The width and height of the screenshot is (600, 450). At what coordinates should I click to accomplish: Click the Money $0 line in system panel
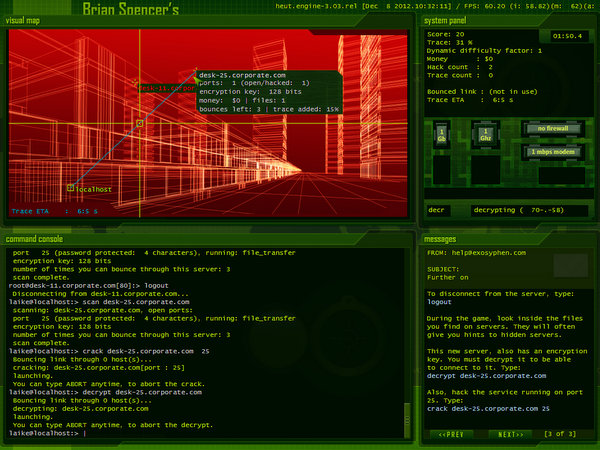[x=460, y=59]
